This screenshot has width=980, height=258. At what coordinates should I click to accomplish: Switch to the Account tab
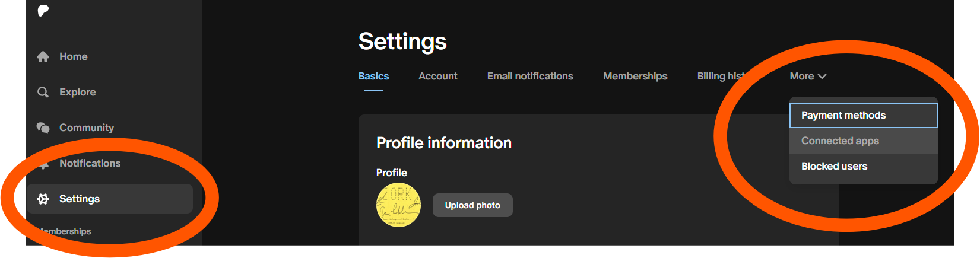pos(438,77)
